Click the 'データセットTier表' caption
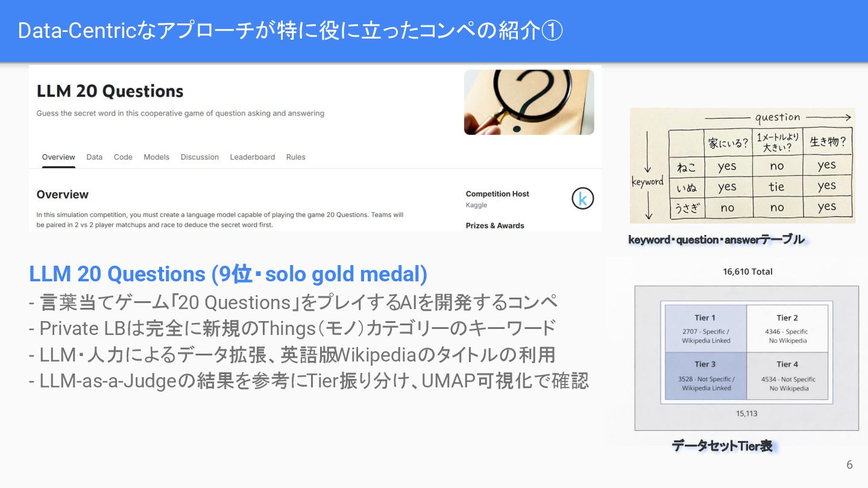 point(722,446)
